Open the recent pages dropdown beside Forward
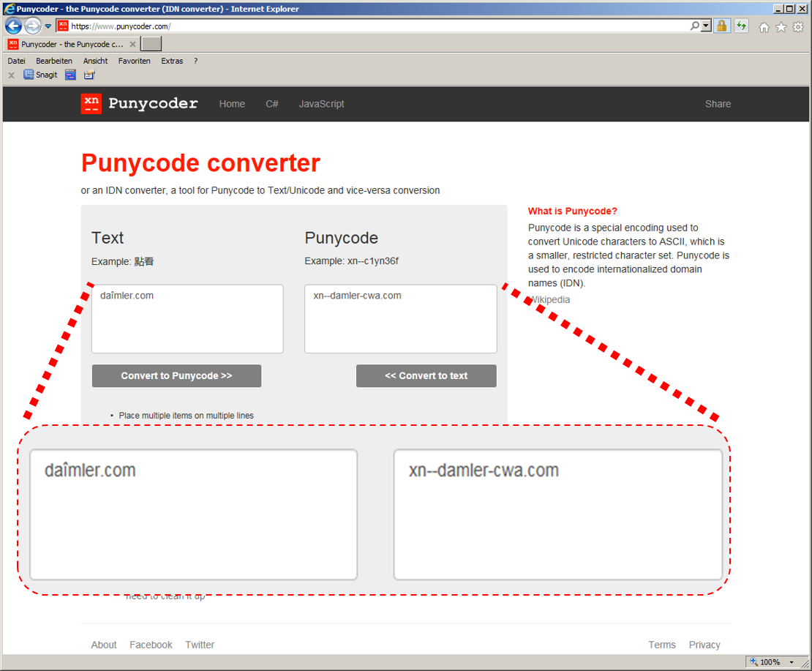812x671 pixels. [48, 26]
